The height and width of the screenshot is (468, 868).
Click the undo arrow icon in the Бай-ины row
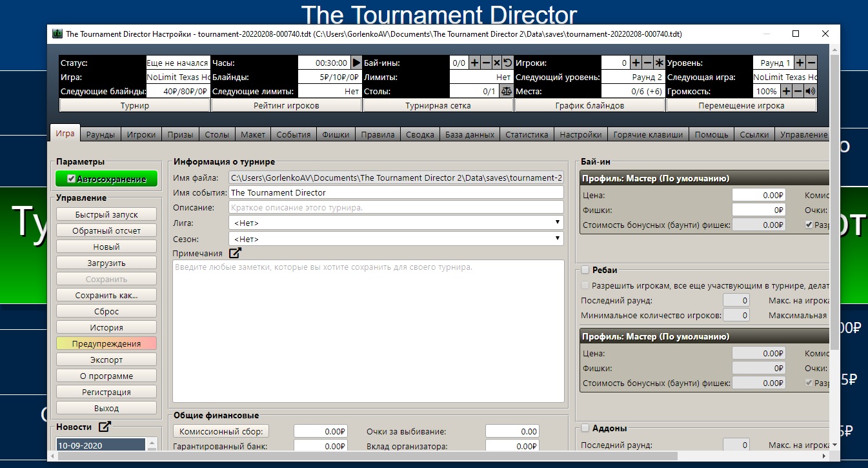point(507,63)
